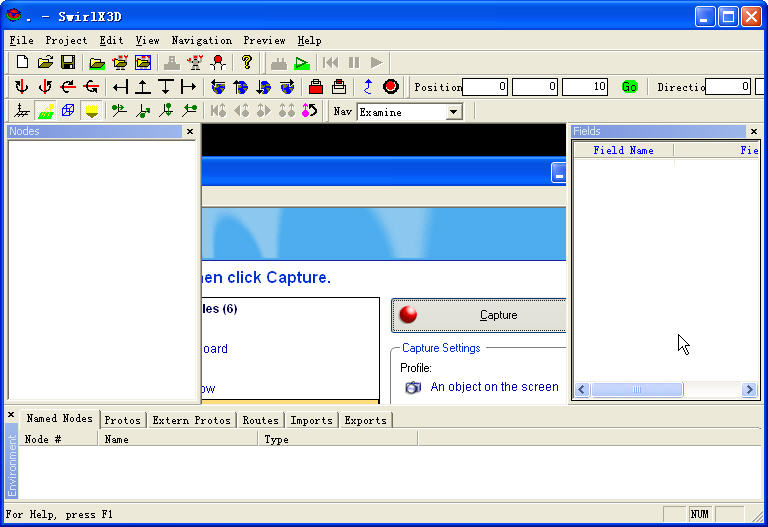The width and height of the screenshot is (768, 527).
Task: Switch to the Routes tab
Action: point(260,420)
